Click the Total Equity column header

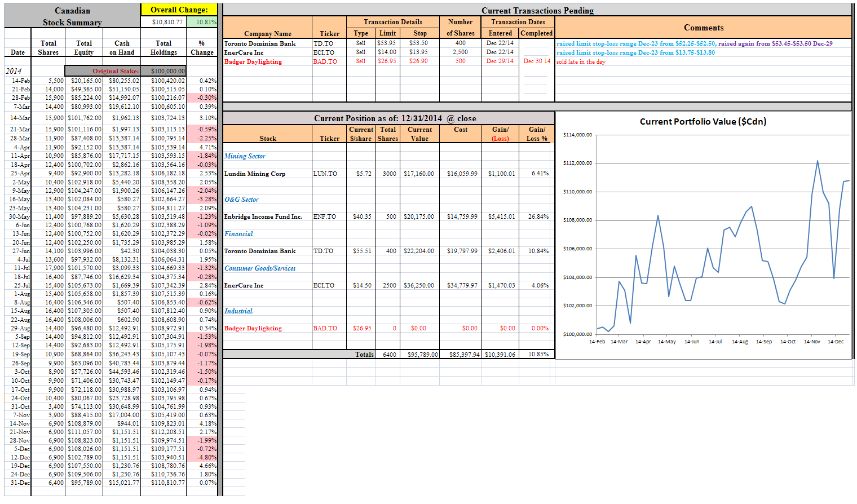pos(84,48)
